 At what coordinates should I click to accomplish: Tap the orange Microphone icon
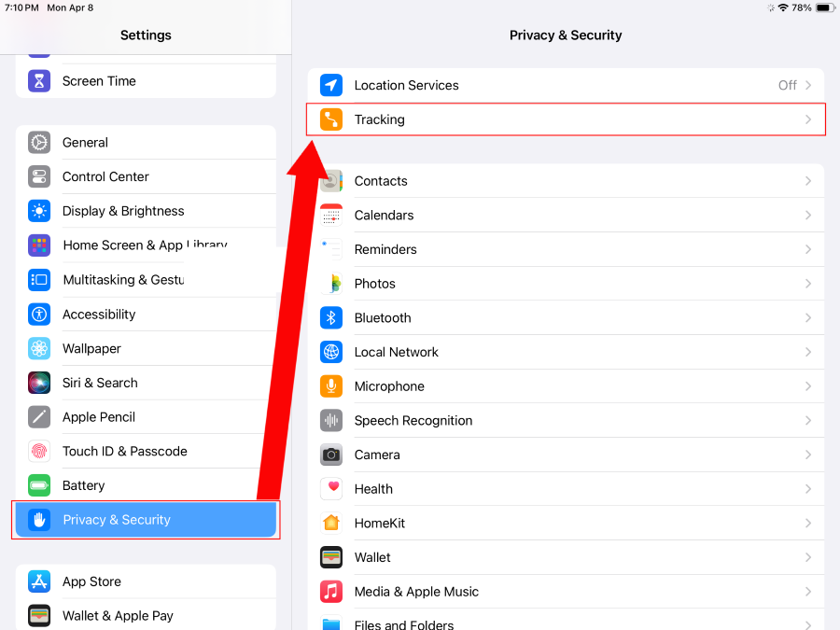coord(331,386)
